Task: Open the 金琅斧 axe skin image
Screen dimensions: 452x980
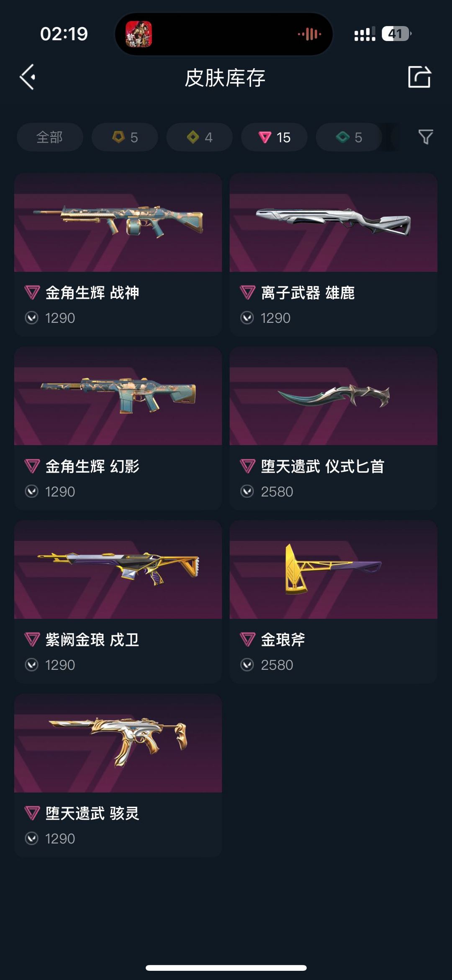Action: coord(334,569)
